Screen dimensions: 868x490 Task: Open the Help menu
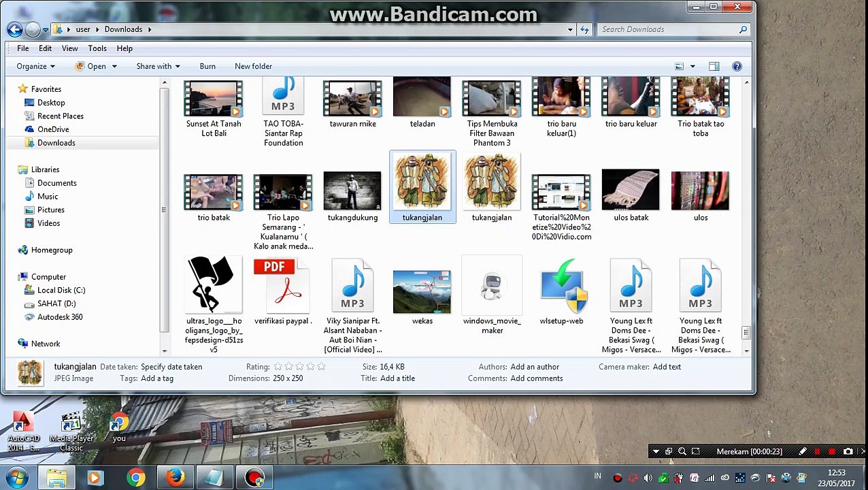tap(124, 48)
